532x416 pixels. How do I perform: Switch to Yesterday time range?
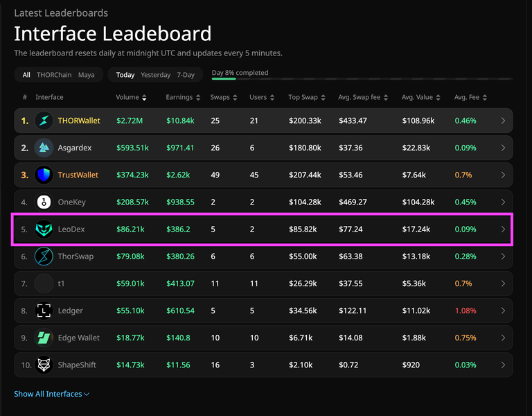156,75
